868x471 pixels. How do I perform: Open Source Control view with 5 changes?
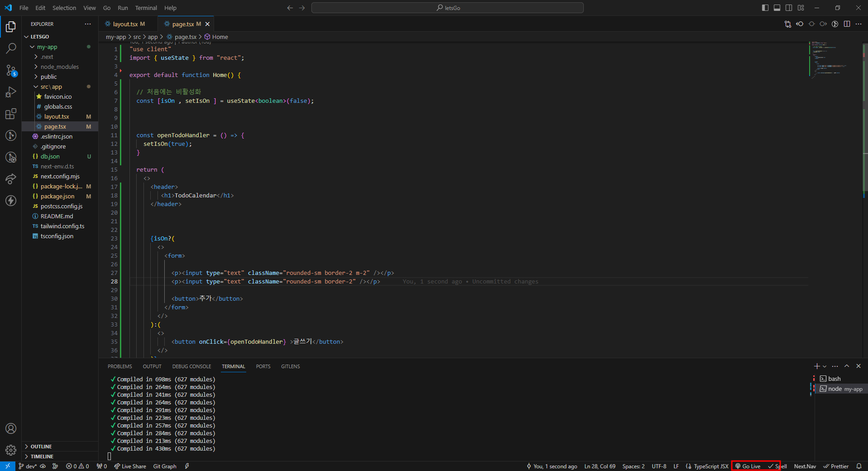(x=11, y=70)
